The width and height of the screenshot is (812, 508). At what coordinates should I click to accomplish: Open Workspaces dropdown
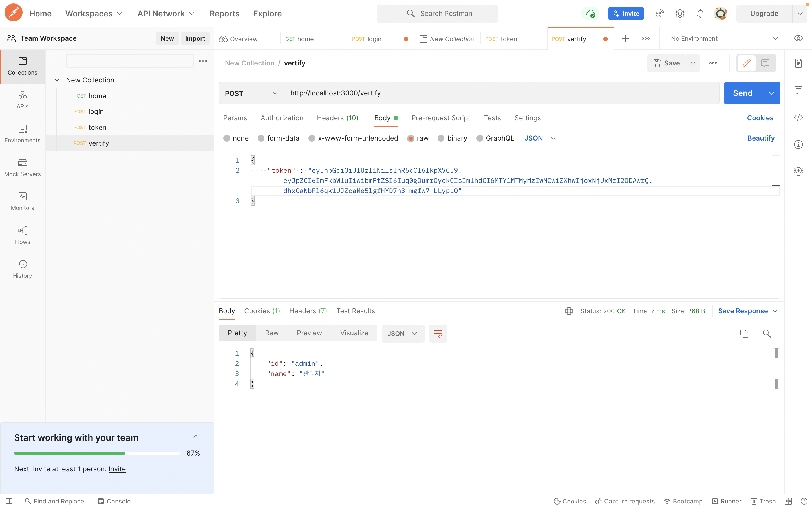(x=94, y=14)
